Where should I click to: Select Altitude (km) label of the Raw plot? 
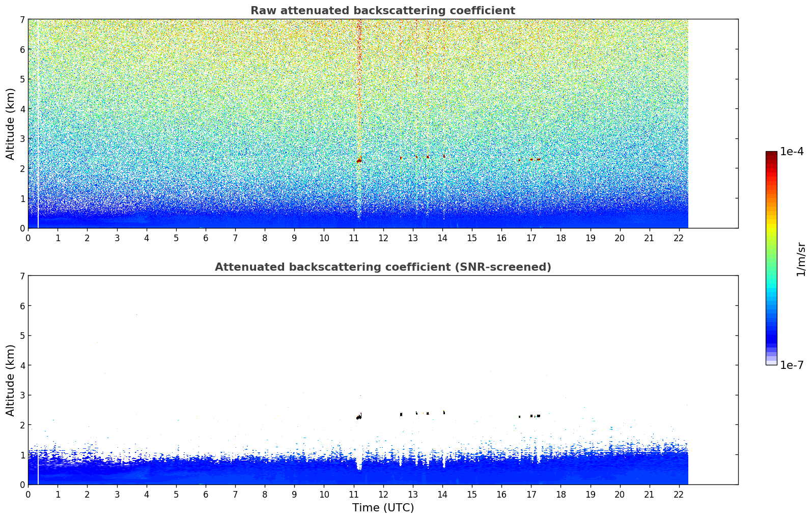click(10, 124)
